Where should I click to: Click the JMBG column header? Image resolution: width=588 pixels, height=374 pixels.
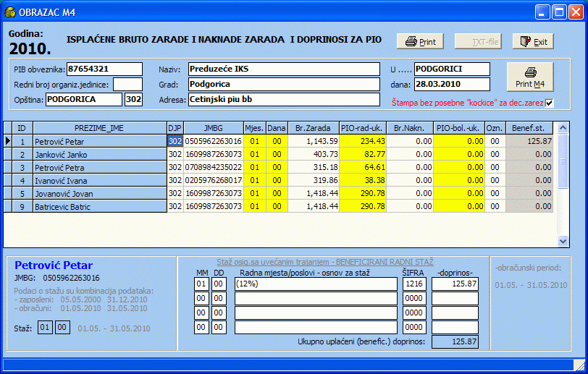[x=214, y=128]
